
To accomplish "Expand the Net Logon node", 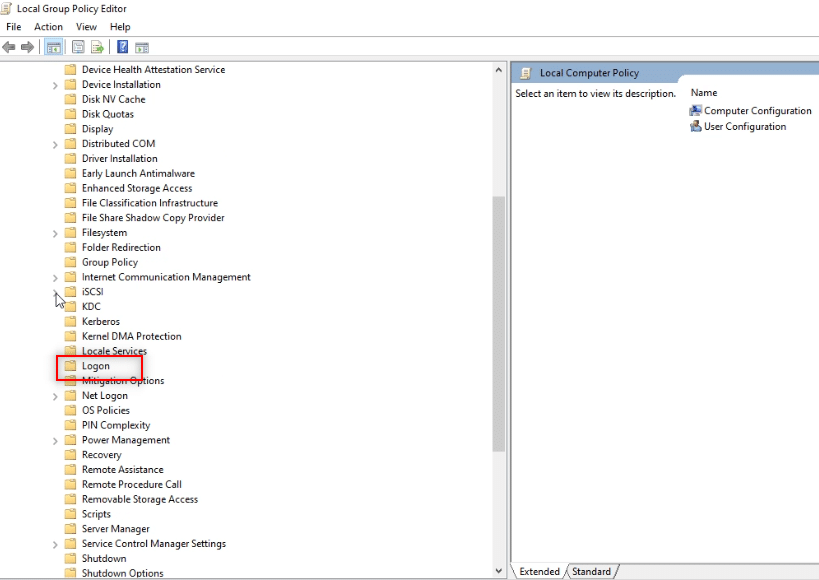I will 55,397.
